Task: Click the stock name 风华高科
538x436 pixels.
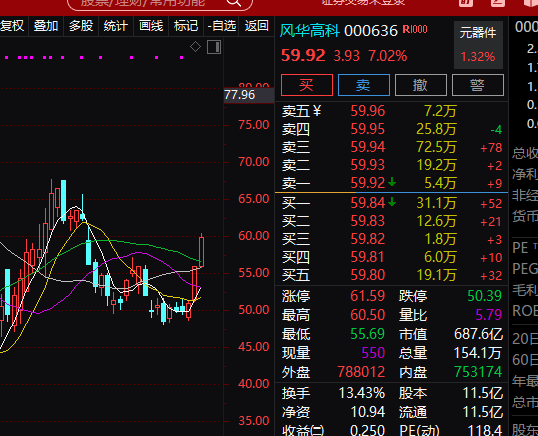Action: pos(310,31)
